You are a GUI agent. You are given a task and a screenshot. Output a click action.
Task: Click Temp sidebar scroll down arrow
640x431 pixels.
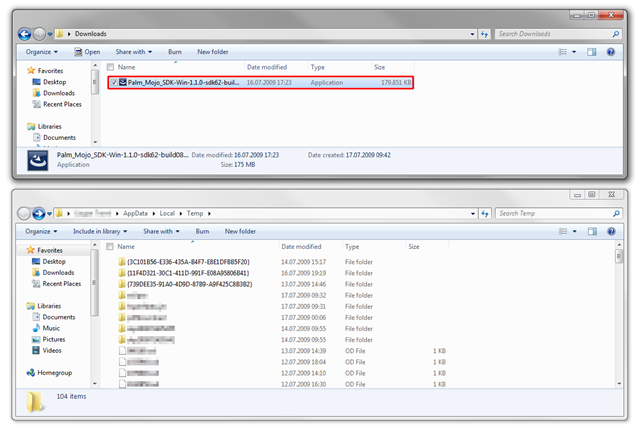95,383
